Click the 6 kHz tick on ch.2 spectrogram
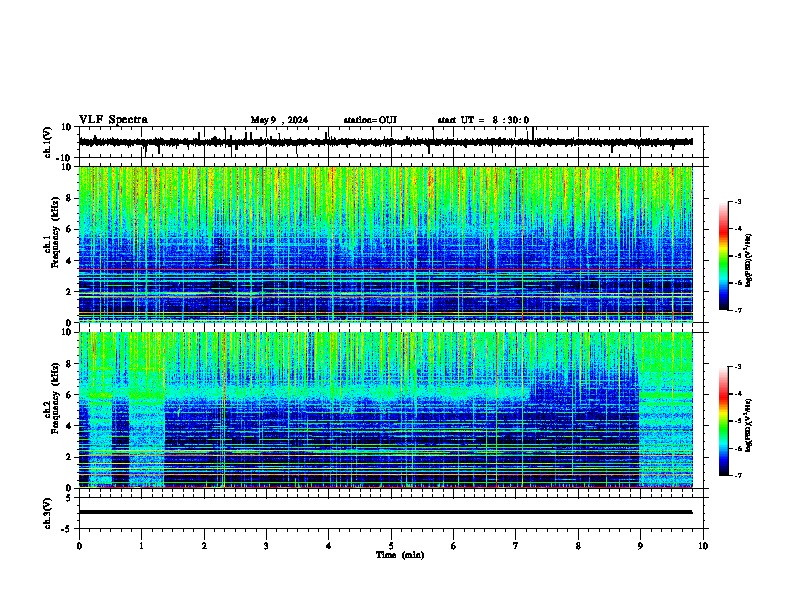The height and width of the screenshot is (612, 792). (x=69, y=395)
